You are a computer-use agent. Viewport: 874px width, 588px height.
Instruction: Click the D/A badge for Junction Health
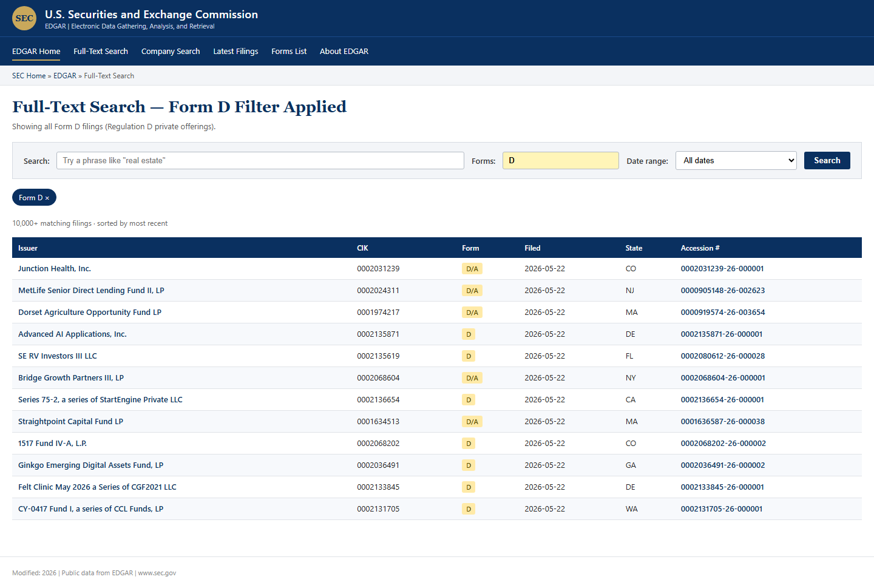pos(472,269)
